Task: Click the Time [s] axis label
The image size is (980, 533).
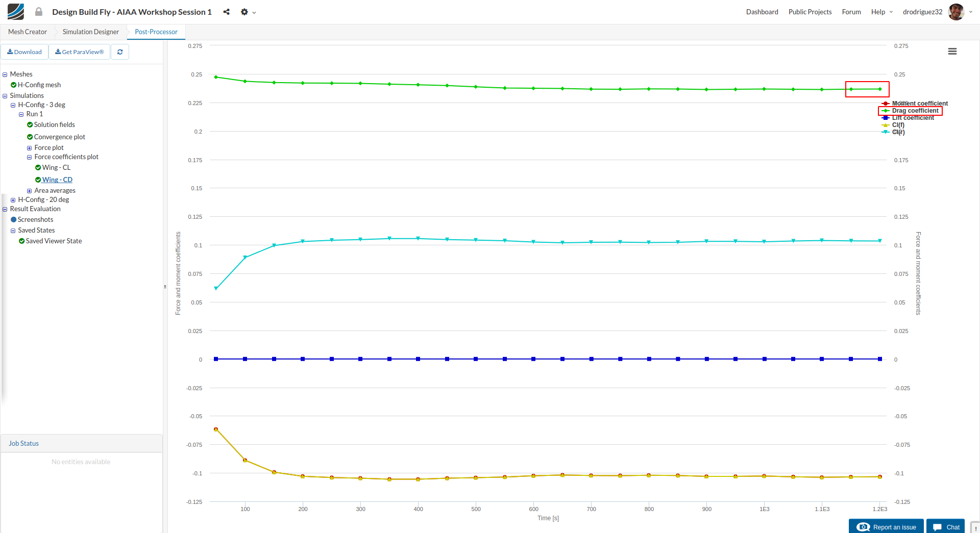Action: tap(548, 518)
